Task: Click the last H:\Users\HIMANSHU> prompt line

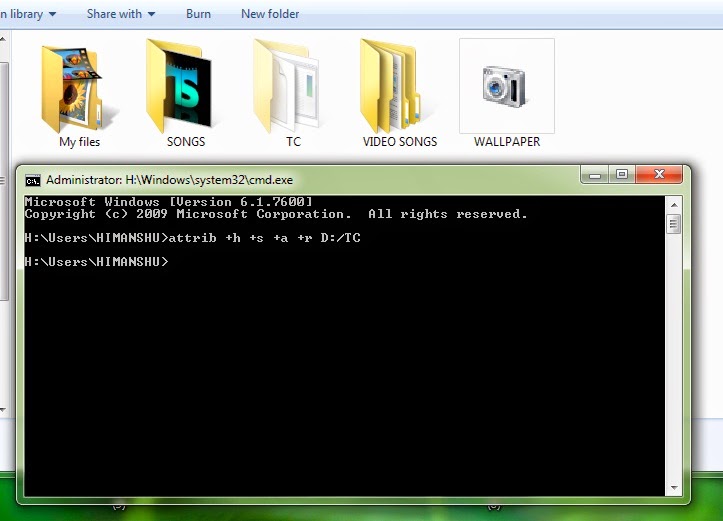Action: coord(96,262)
